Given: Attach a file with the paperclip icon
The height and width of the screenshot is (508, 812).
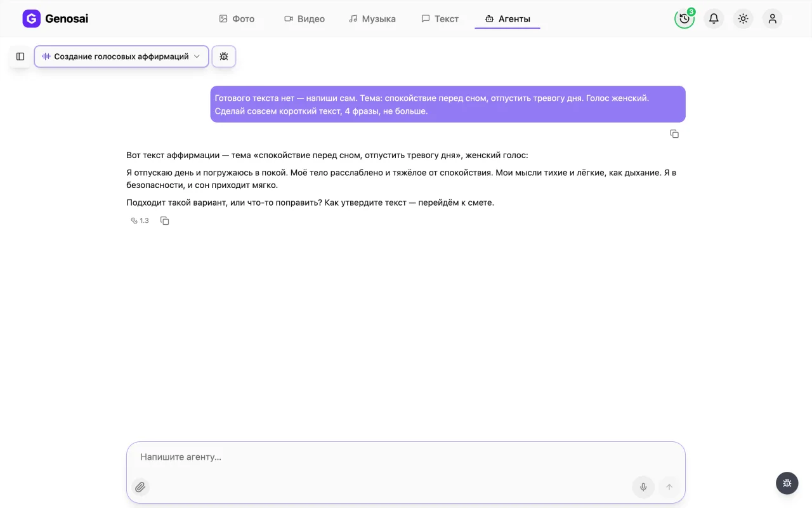Looking at the screenshot, I should [x=140, y=487].
